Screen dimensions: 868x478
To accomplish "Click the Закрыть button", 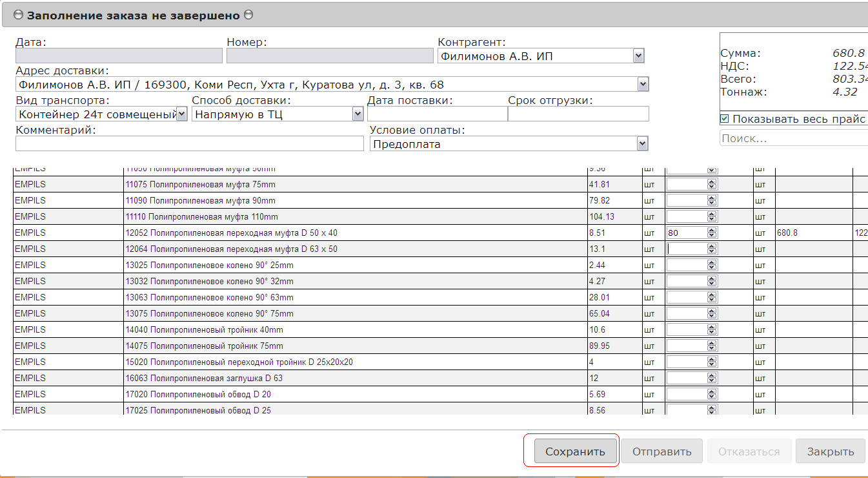I will [829, 452].
